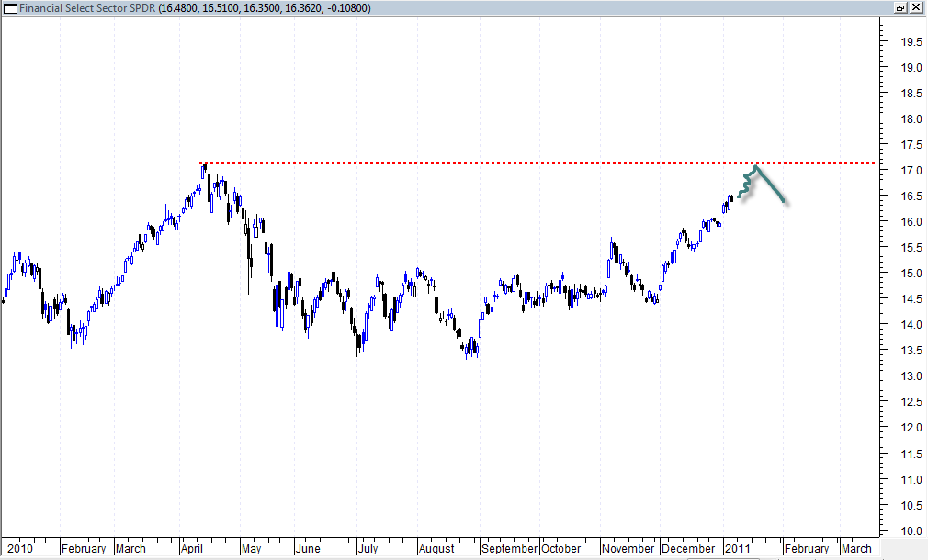
Task: Click the 11.0 price level label
Action: (911, 480)
